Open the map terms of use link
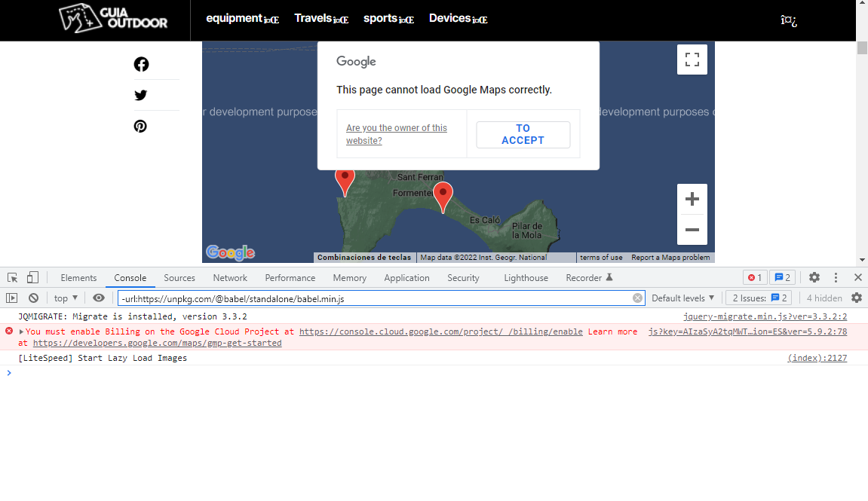Image resolution: width=868 pixels, height=501 pixels. pyautogui.click(x=601, y=257)
